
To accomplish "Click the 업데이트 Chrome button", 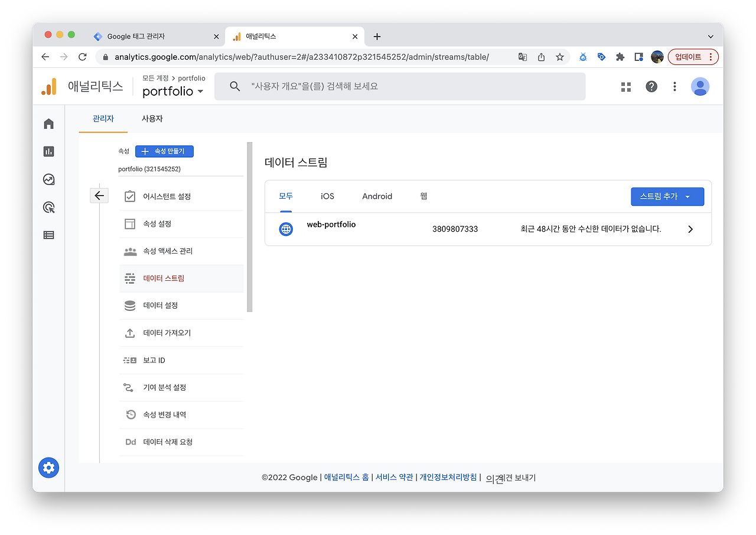I will [693, 57].
